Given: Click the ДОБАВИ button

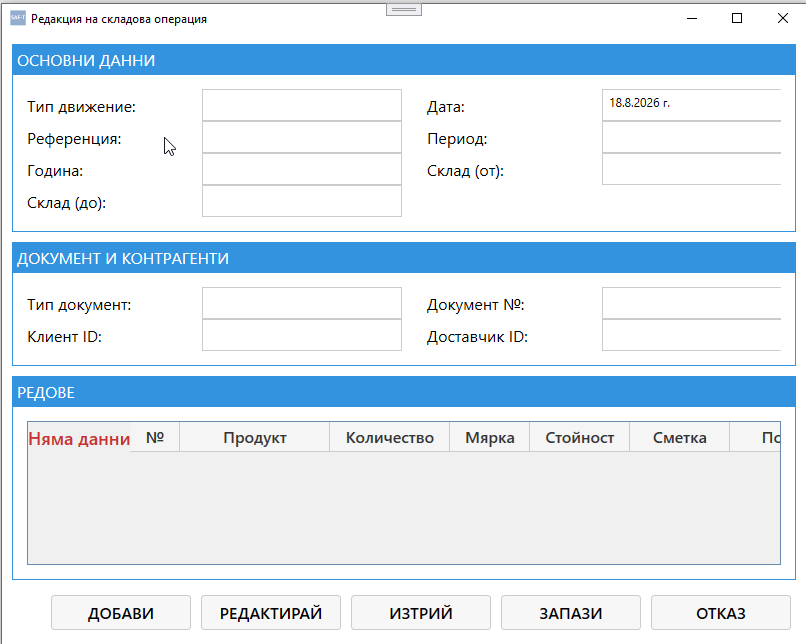Looking at the screenshot, I should click(x=121, y=613).
